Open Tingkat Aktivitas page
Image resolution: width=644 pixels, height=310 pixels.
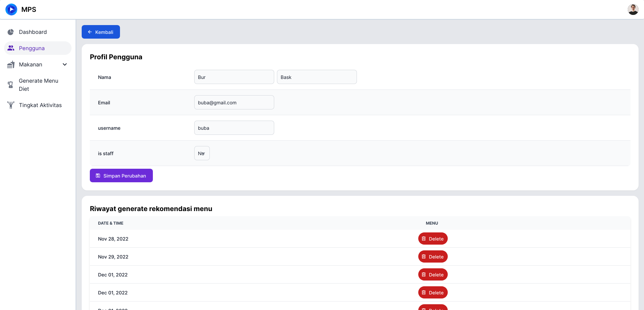pos(38,105)
